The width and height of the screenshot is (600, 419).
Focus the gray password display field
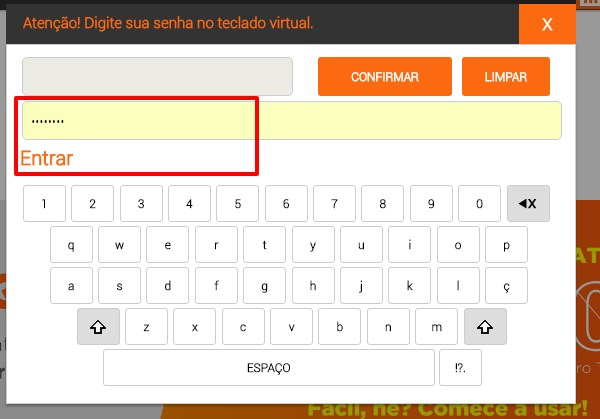click(157, 77)
